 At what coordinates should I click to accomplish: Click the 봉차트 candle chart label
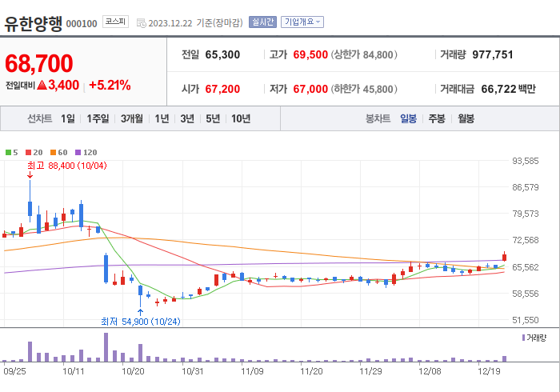(378, 118)
